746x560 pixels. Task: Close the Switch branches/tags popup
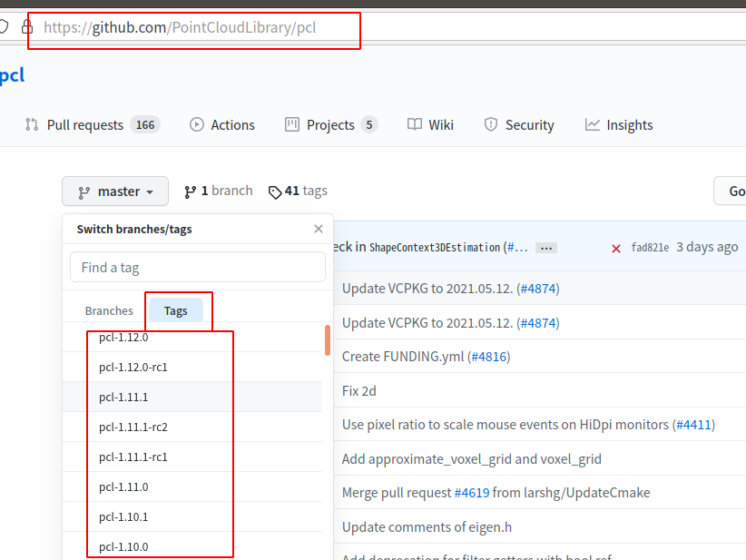pyautogui.click(x=319, y=229)
